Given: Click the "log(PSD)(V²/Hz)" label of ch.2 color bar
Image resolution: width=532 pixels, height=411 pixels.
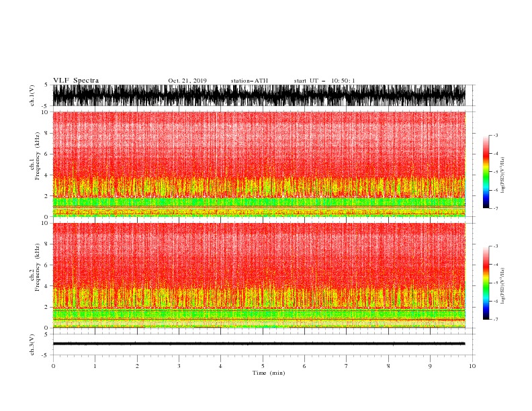Looking at the screenshot, I should click(x=502, y=286).
